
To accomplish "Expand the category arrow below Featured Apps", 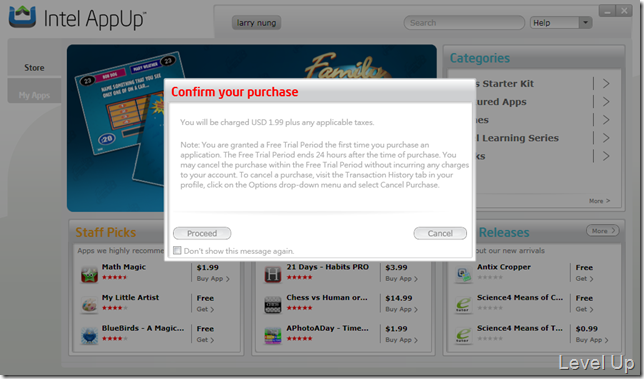I will 606,119.
